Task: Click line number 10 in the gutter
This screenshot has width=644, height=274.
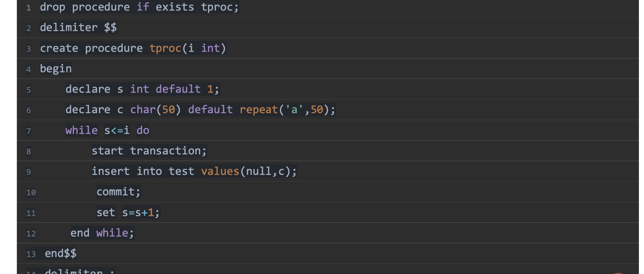Action: coord(31,193)
